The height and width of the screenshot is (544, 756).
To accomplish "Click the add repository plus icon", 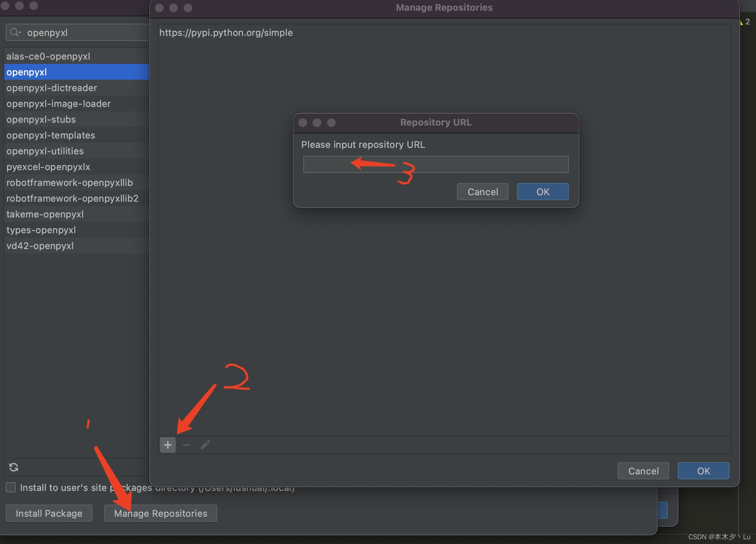I will pos(167,445).
